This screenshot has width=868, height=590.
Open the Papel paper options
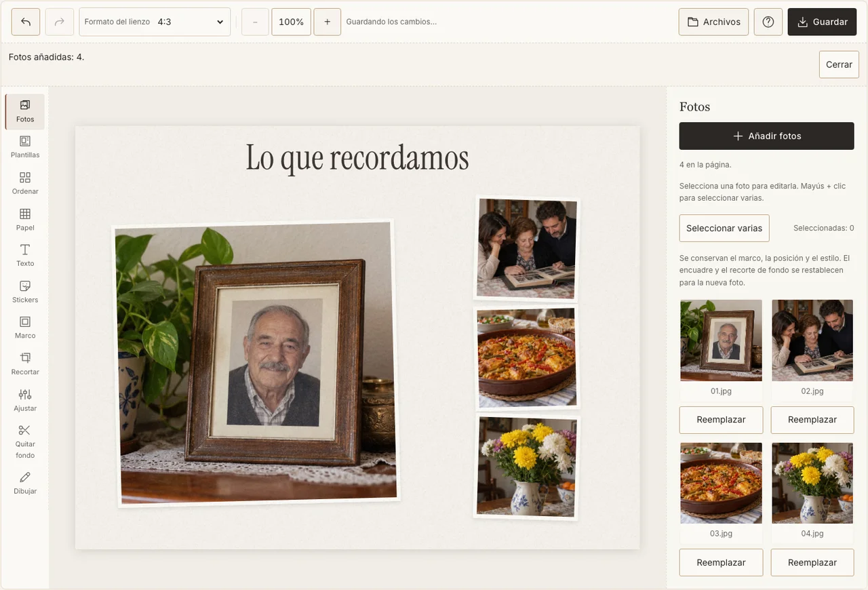(x=25, y=220)
